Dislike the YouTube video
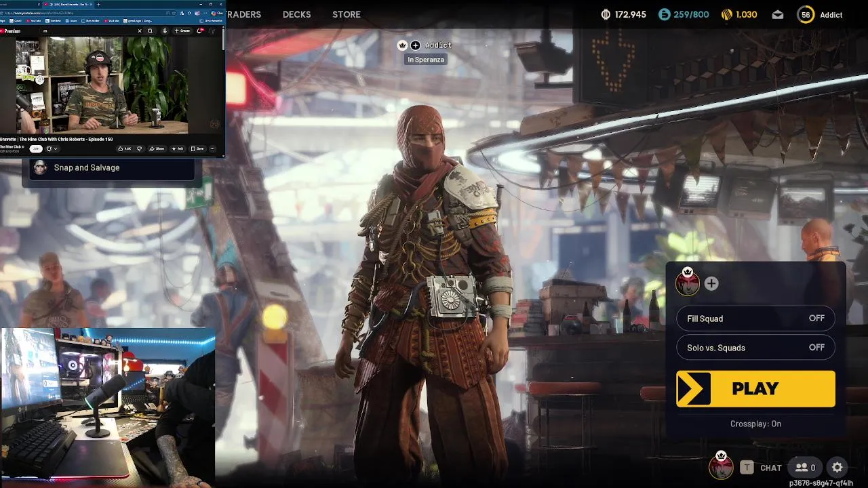Image resolution: width=868 pixels, height=488 pixels. [140, 148]
